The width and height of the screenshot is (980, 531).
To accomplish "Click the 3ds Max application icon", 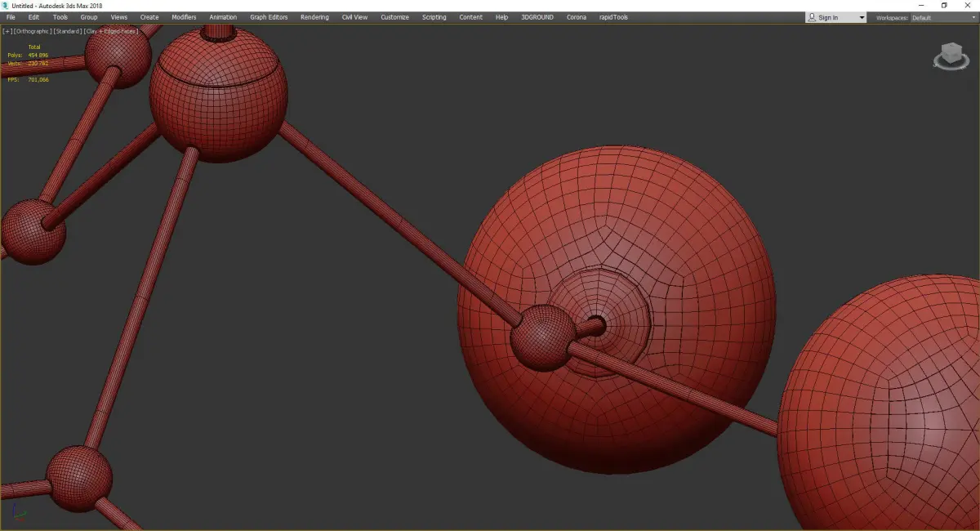I will coord(5,5).
